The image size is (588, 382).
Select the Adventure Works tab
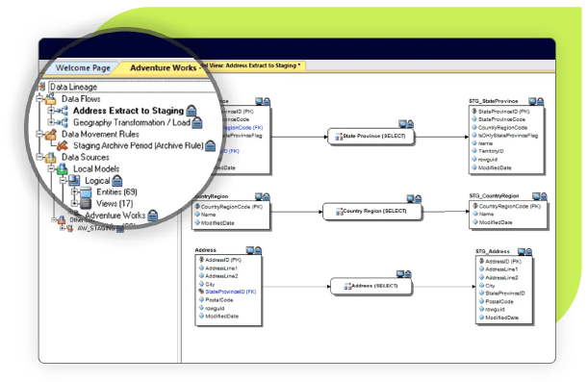[x=164, y=68]
